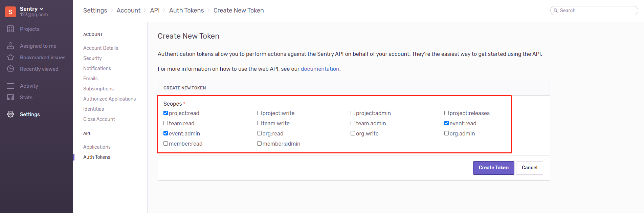
Task: Go to the Account breadcrumb
Action: (x=128, y=10)
